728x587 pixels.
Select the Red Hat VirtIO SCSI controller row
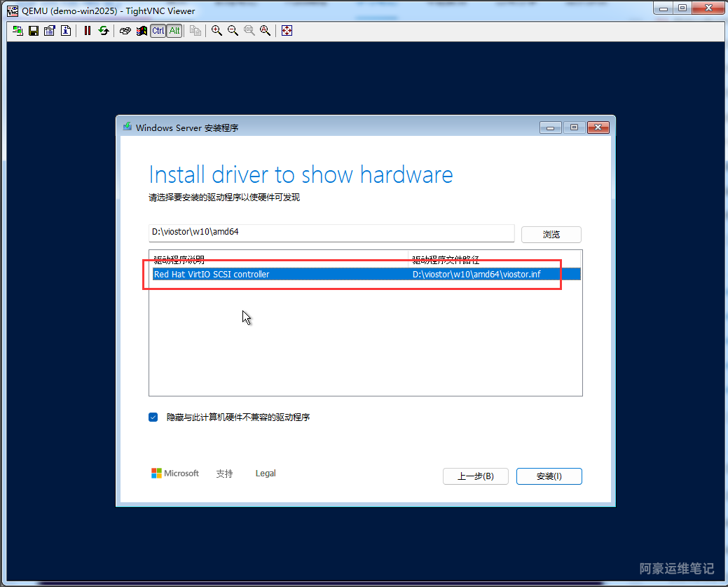pos(280,275)
